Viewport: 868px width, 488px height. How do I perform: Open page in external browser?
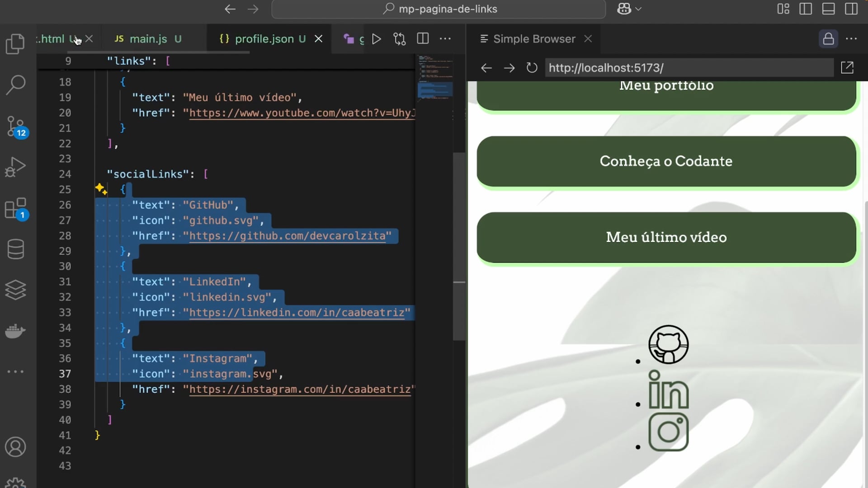[x=847, y=68]
